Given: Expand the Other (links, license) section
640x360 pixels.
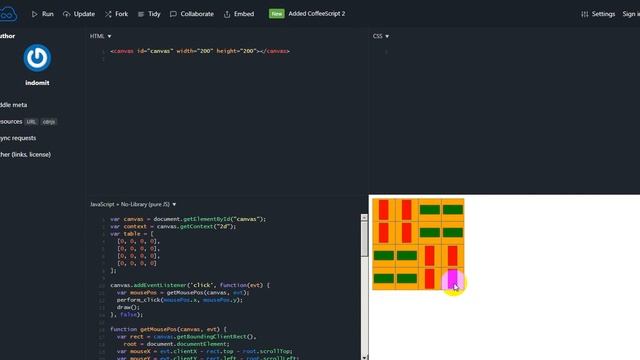Looking at the screenshot, I should [25, 155].
